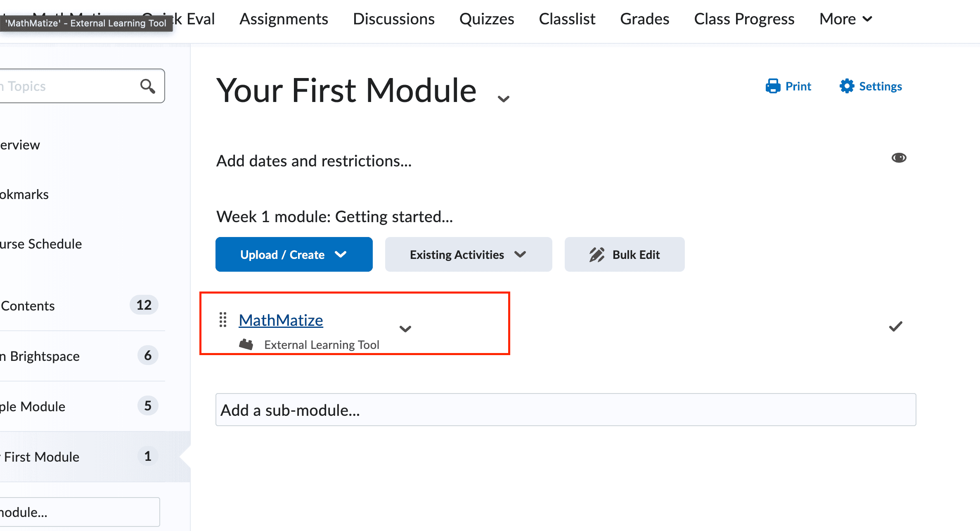
Task: Open the Your First Module title dropdown arrow
Action: (503, 99)
